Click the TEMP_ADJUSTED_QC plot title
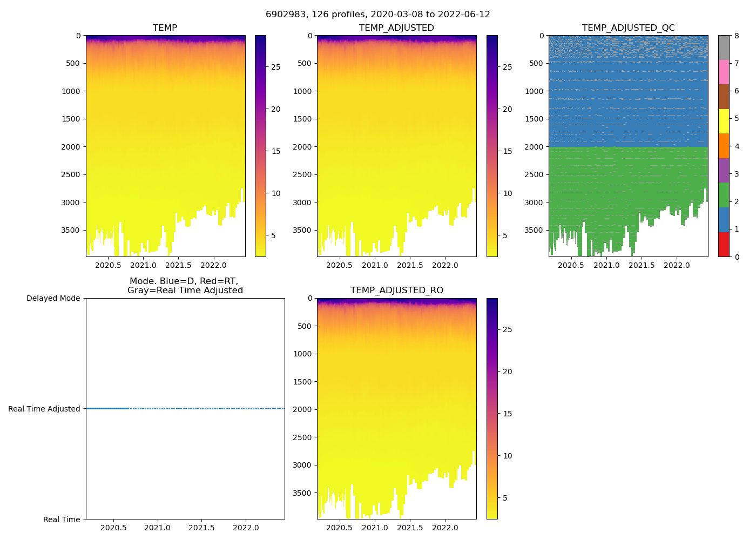756x540 pixels. pos(628,28)
